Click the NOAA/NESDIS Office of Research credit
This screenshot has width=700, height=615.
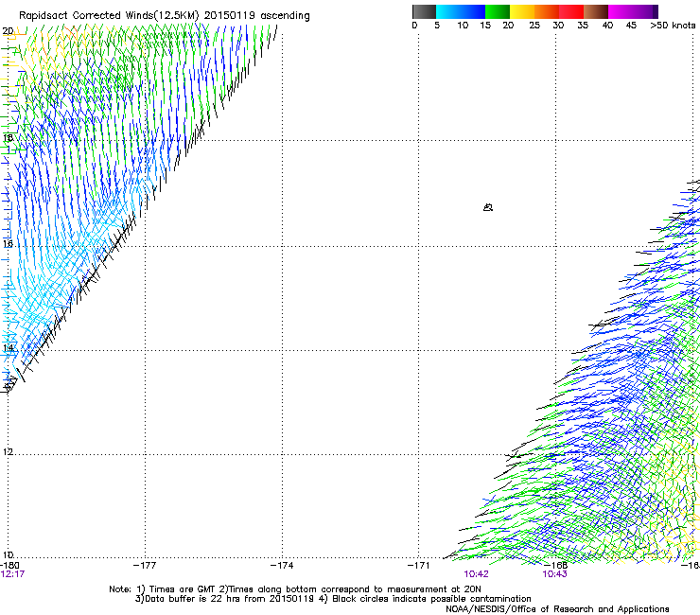pyautogui.click(x=557, y=609)
